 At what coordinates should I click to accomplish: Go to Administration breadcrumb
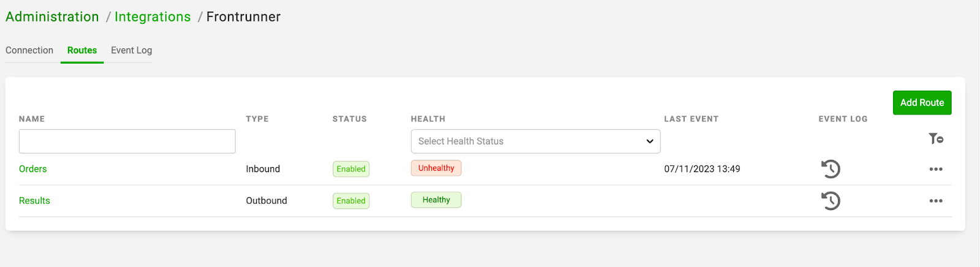click(x=52, y=17)
